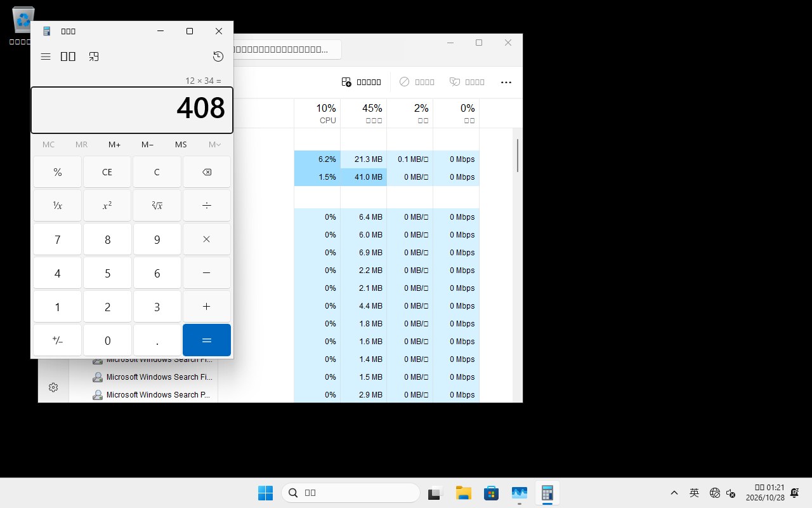Click the decimal point key
Viewport: 812px width, 508px height.
tap(157, 340)
